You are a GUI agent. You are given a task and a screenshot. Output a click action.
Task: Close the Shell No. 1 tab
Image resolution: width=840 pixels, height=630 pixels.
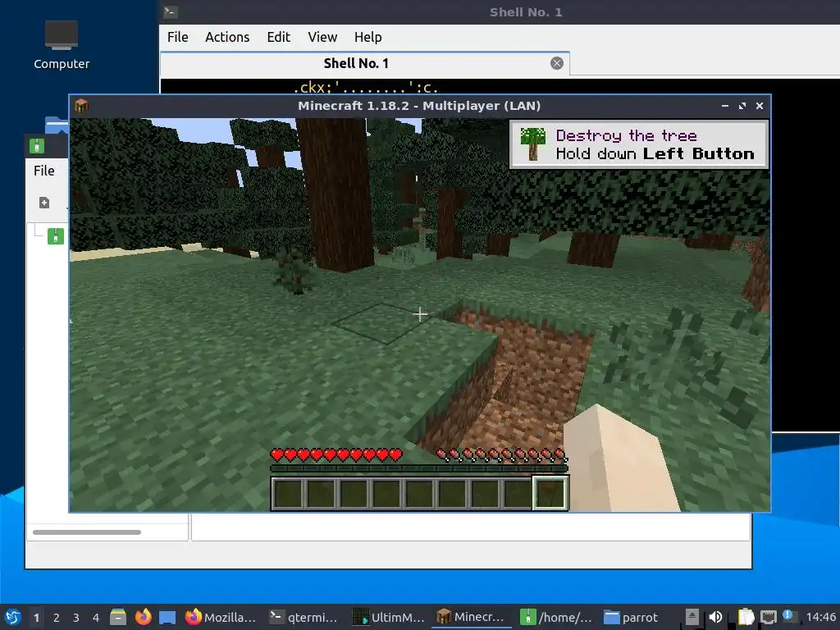[x=557, y=63]
